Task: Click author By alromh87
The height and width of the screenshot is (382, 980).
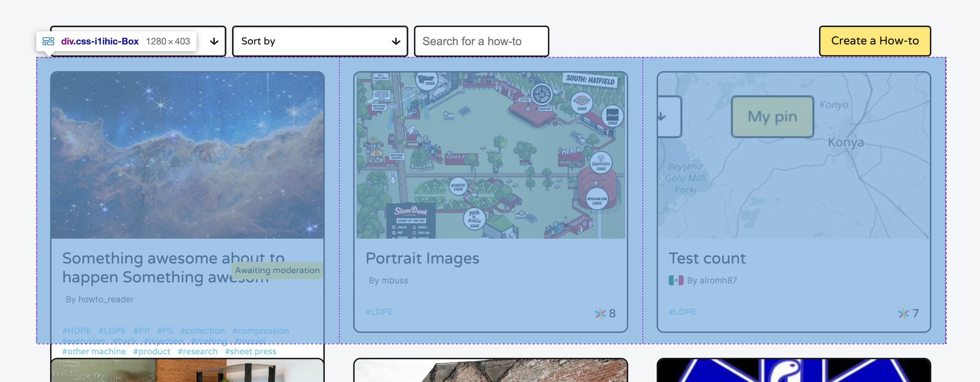Action: tap(711, 280)
